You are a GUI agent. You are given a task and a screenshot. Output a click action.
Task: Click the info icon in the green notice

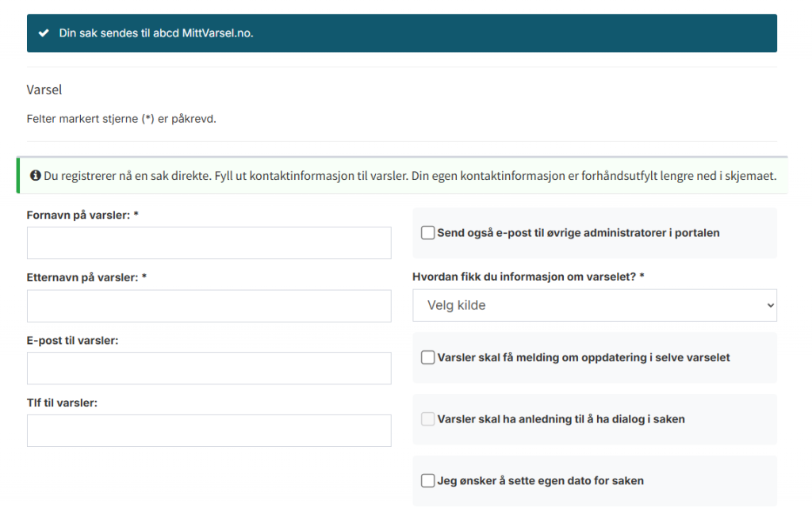(36, 175)
